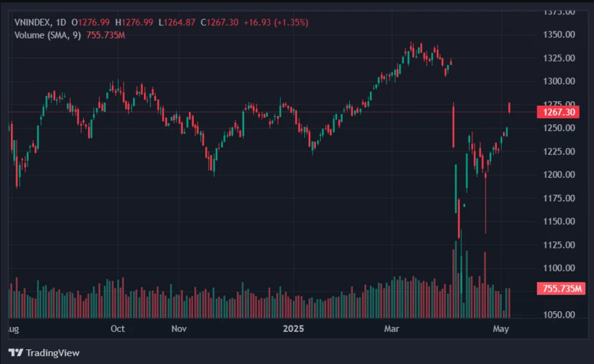Click the Volume value 755.735M in legend
The width and height of the screenshot is (594, 364).
coord(106,35)
